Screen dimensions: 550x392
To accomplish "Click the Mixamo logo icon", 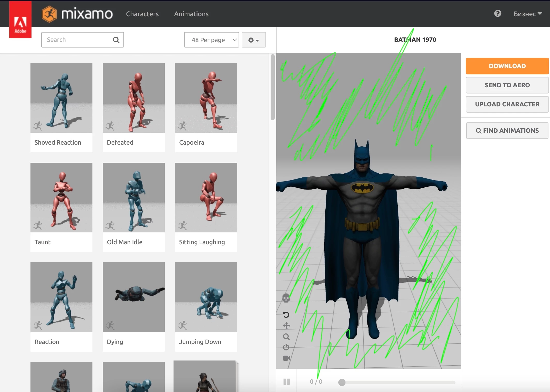I will (49, 14).
